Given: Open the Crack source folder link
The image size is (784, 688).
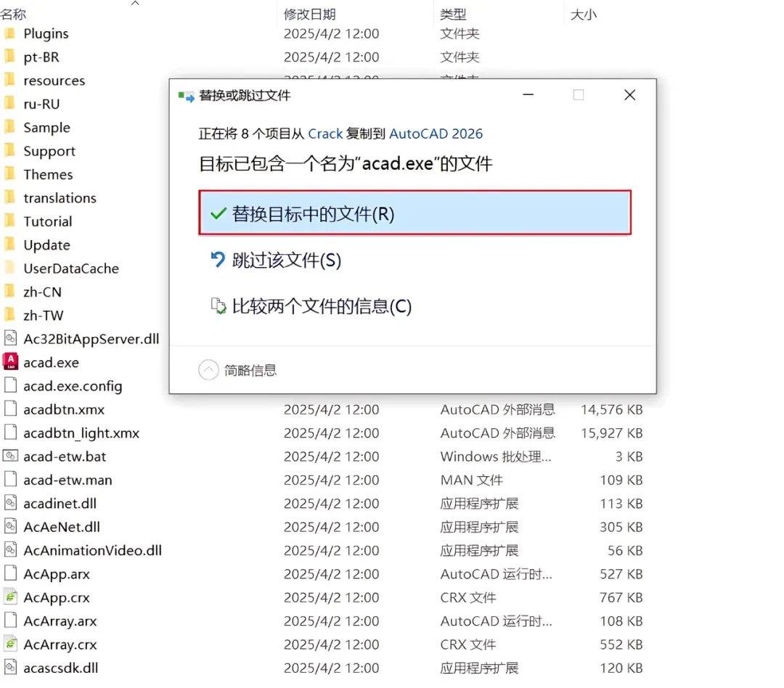Looking at the screenshot, I should 325,134.
